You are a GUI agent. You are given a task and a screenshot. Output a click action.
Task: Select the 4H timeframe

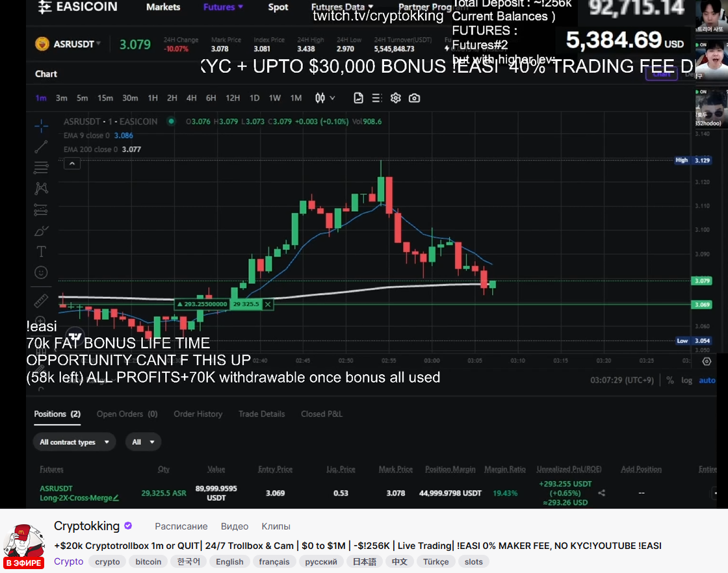191,98
